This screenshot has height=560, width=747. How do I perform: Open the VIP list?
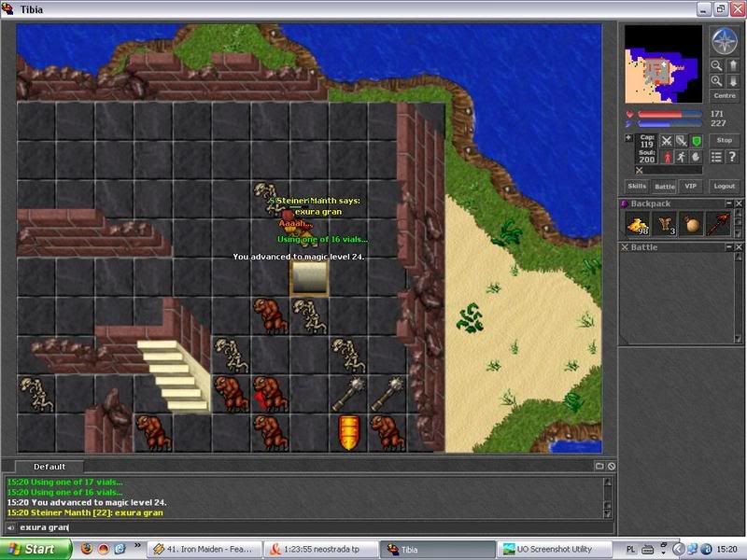click(x=690, y=186)
